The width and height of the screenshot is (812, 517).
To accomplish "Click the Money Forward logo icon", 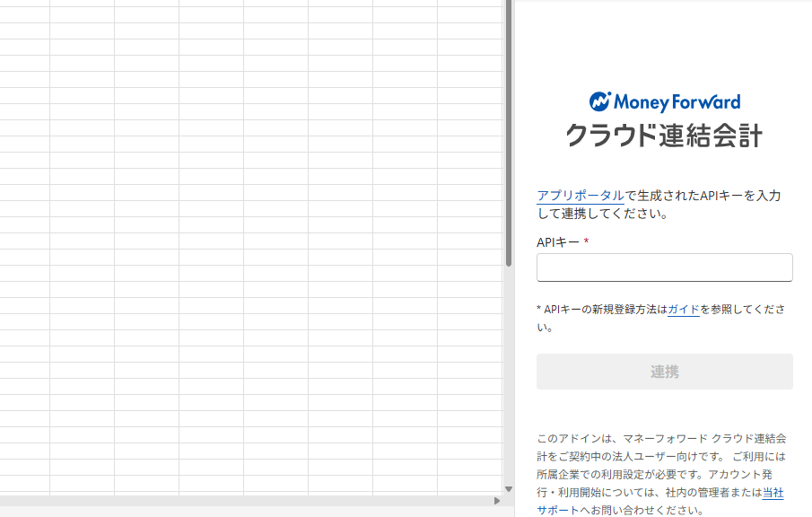I will pos(599,101).
